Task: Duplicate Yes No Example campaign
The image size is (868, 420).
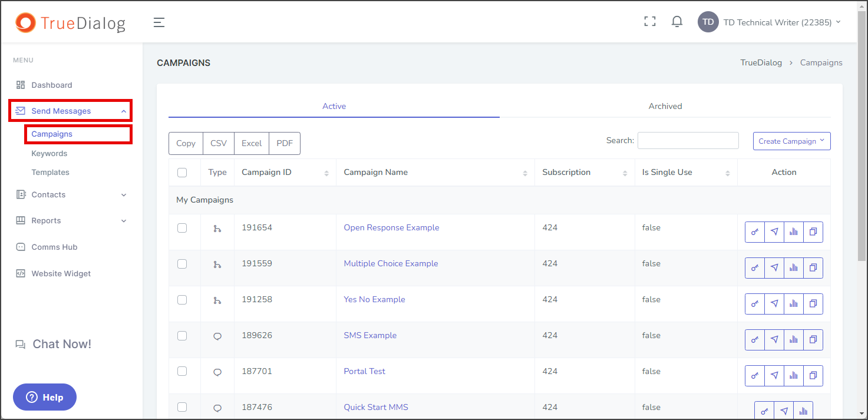Action: coord(813,304)
